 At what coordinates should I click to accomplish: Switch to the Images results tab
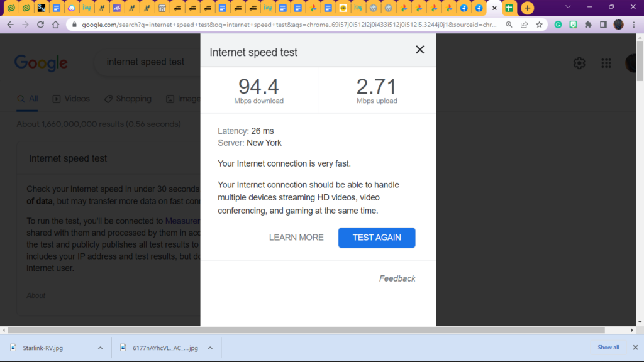183,99
